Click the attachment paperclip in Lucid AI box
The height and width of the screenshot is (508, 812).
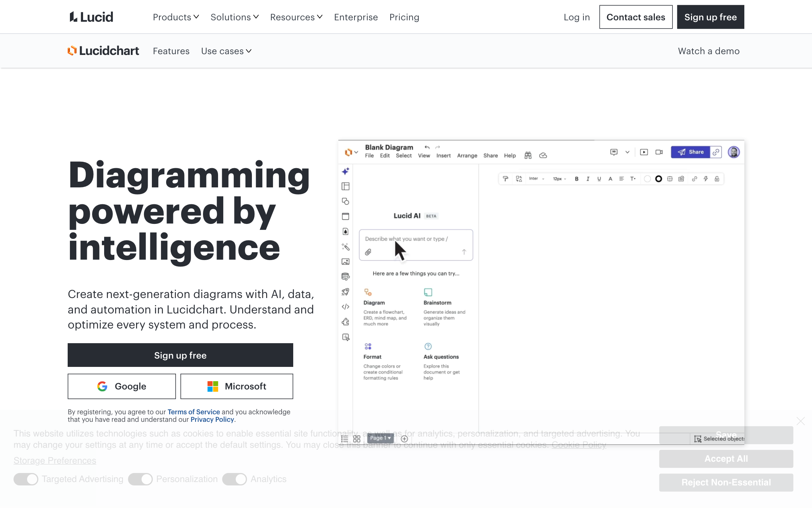pos(368,252)
